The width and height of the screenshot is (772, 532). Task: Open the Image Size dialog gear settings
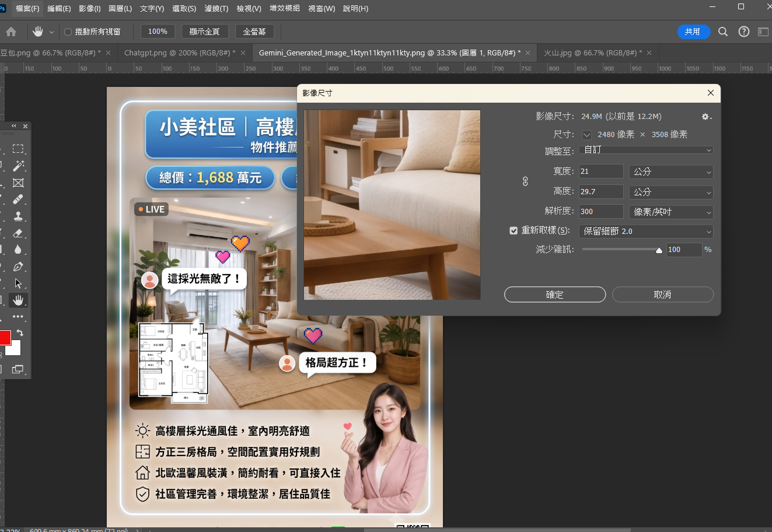pos(706,117)
